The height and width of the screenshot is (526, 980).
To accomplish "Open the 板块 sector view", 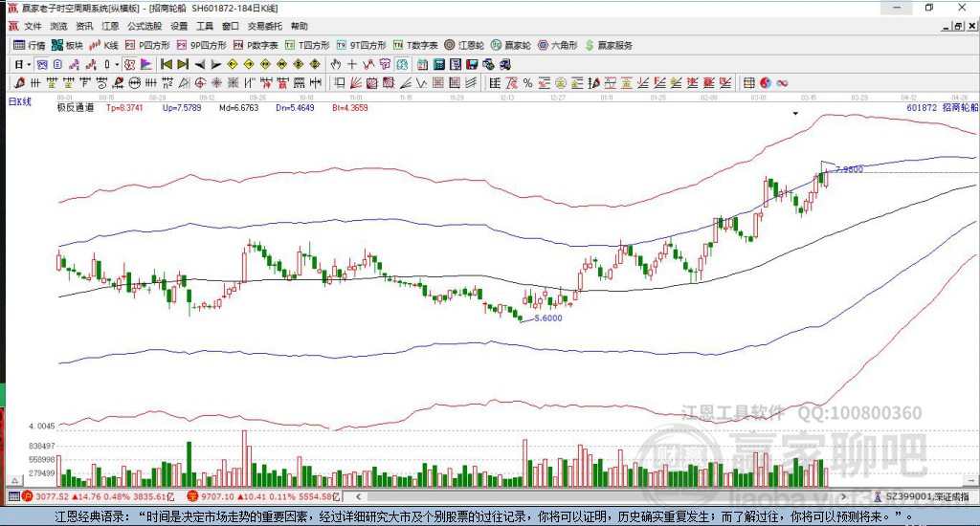I will pyautogui.click(x=68, y=45).
